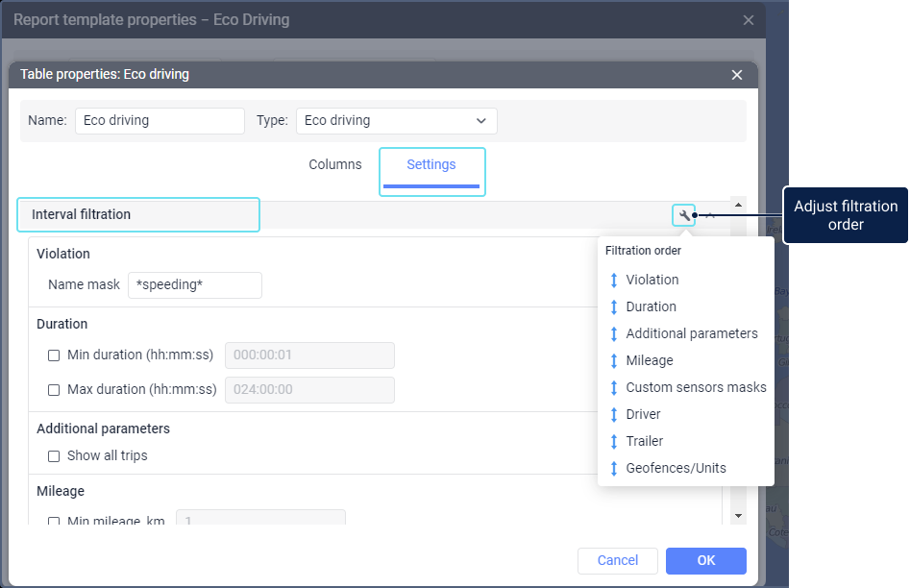This screenshot has width=910, height=588.
Task: Select the Settings tab
Action: (431, 165)
